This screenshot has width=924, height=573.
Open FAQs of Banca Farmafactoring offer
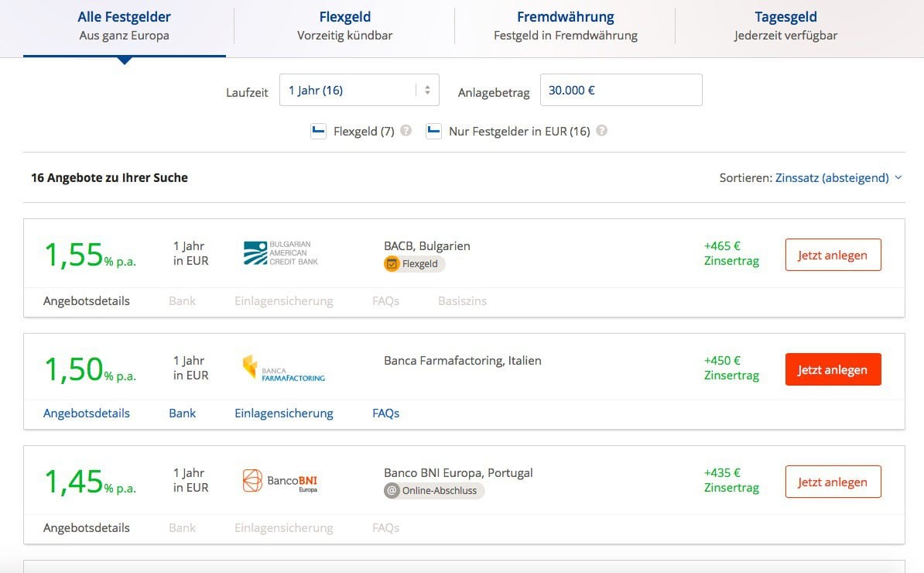click(x=386, y=413)
